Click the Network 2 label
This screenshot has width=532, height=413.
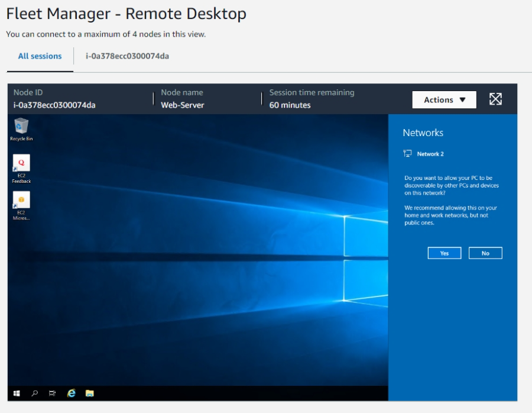click(430, 154)
